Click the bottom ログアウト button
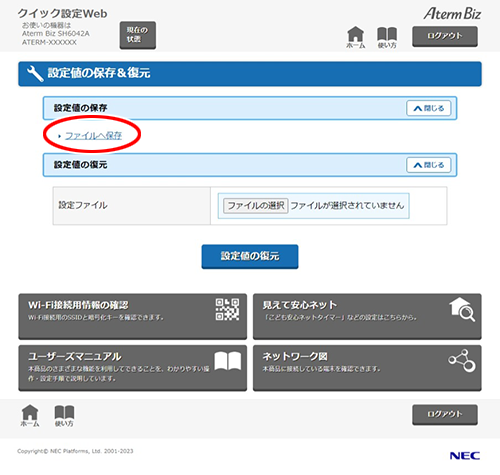 click(x=445, y=414)
